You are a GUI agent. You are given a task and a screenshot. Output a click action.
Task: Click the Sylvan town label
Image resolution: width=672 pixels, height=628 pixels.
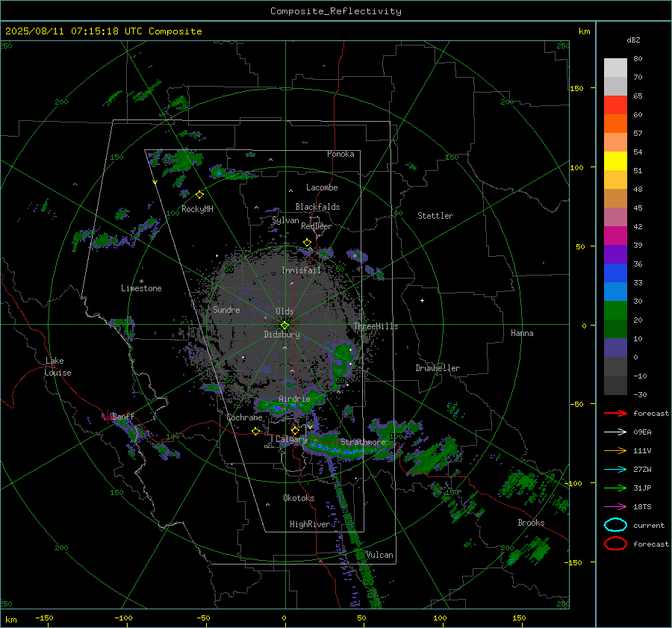pyautogui.click(x=285, y=220)
